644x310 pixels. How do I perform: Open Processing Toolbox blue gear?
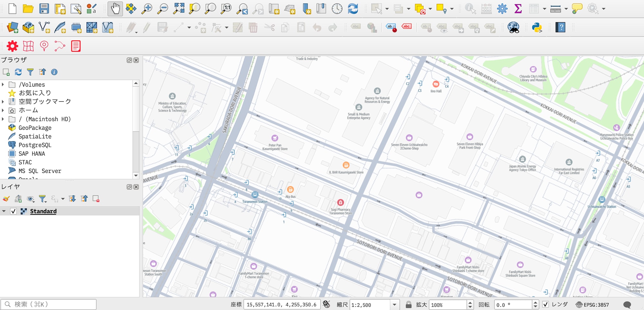pyautogui.click(x=502, y=9)
